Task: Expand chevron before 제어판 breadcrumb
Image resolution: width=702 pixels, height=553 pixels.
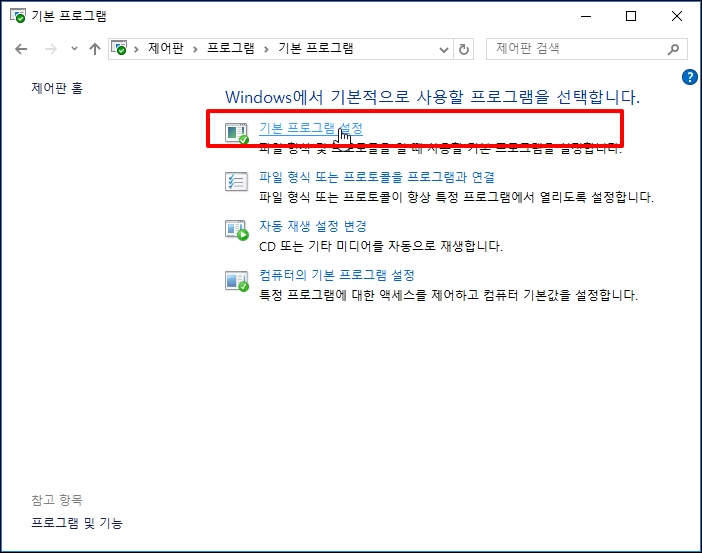Action: pos(136,49)
